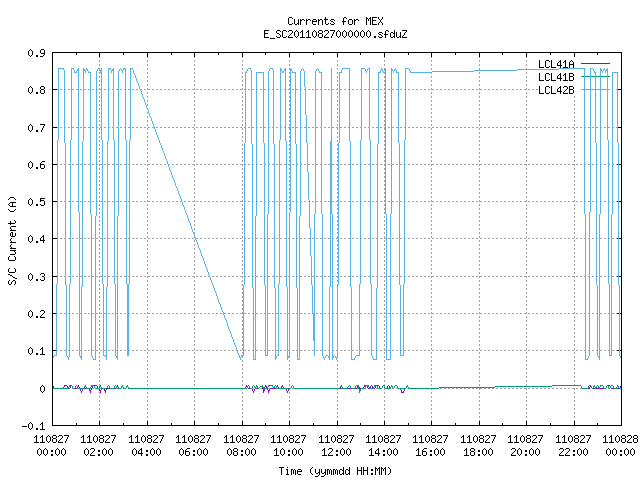Viewport: 640px width, 480px height.
Task: Select the '0.4' y-axis tick label
Action: coord(36,239)
